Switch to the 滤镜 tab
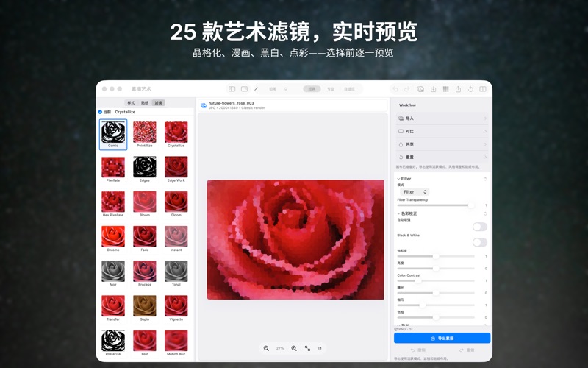Image resolution: width=588 pixels, height=368 pixels. [158, 103]
